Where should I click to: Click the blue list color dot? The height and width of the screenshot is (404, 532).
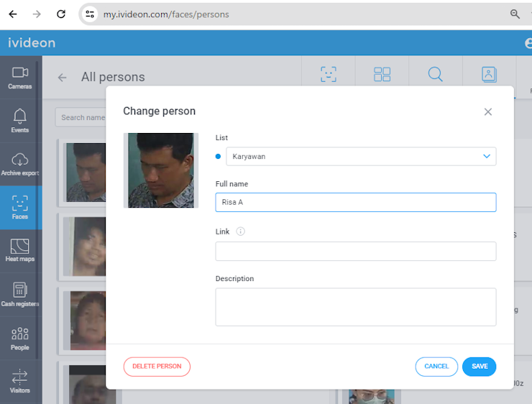(x=218, y=157)
